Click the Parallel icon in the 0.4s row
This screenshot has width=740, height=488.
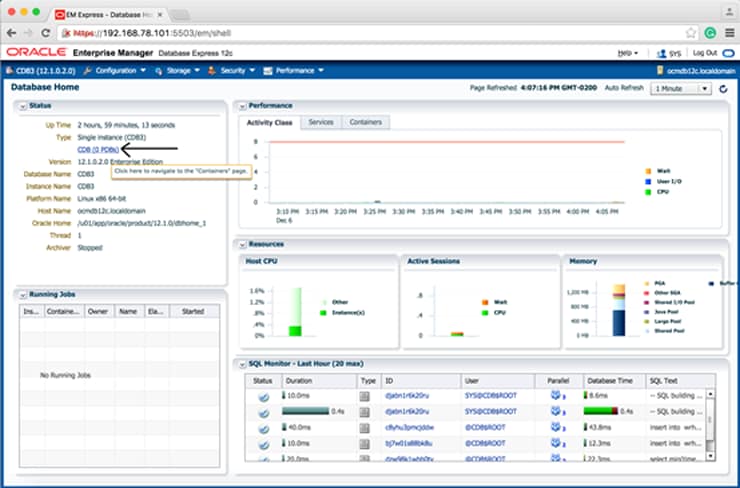tap(556, 412)
